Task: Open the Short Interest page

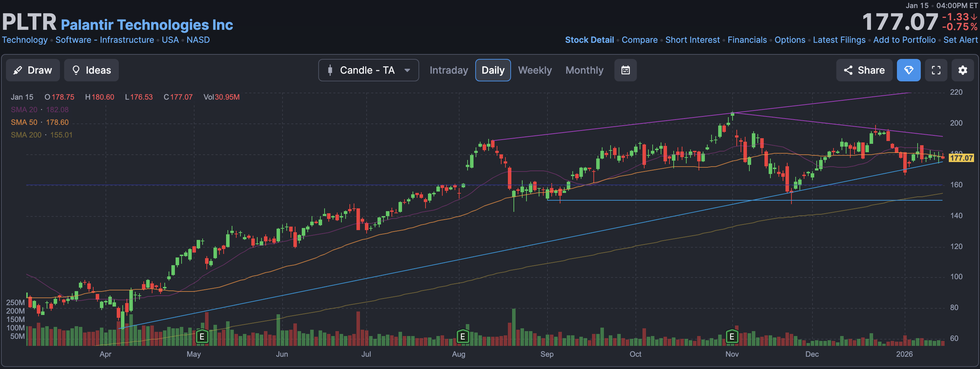Action: click(x=692, y=40)
